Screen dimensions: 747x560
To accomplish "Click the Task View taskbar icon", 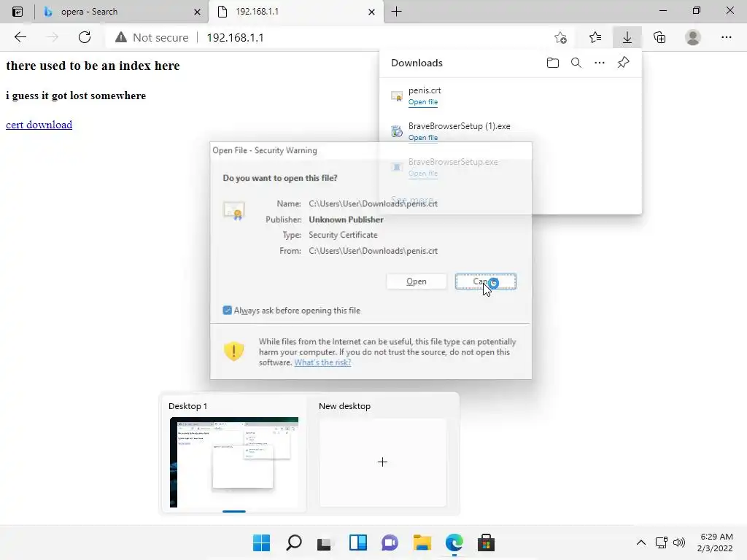I will [325, 542].
